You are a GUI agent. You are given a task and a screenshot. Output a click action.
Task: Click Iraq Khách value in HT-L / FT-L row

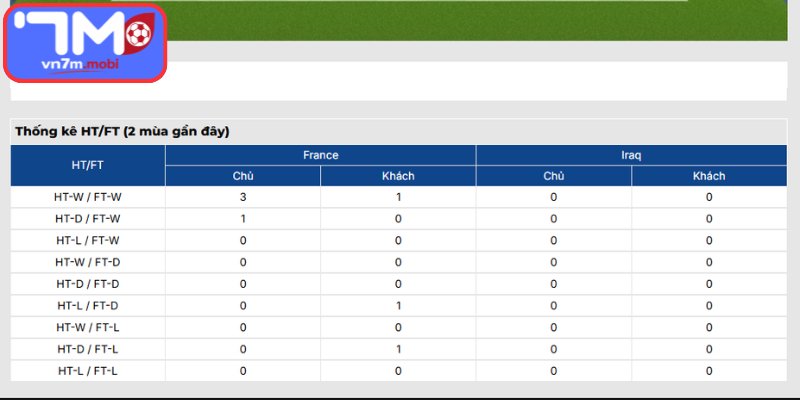(709, 371)
